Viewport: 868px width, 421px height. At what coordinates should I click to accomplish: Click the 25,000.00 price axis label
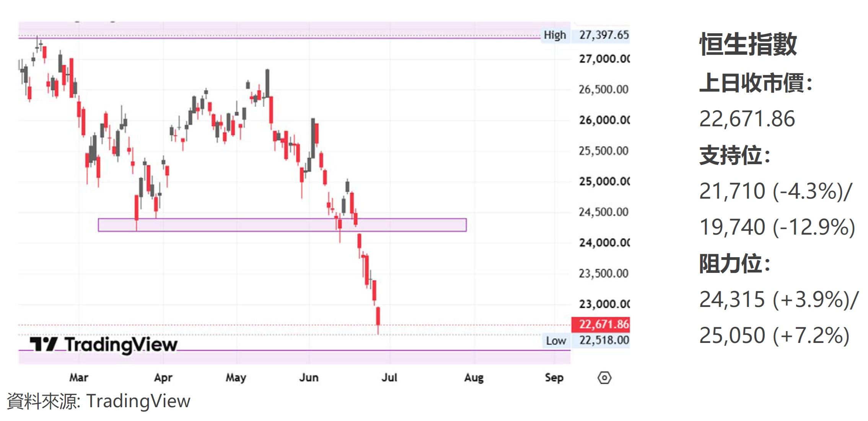[x=604, y=181]
